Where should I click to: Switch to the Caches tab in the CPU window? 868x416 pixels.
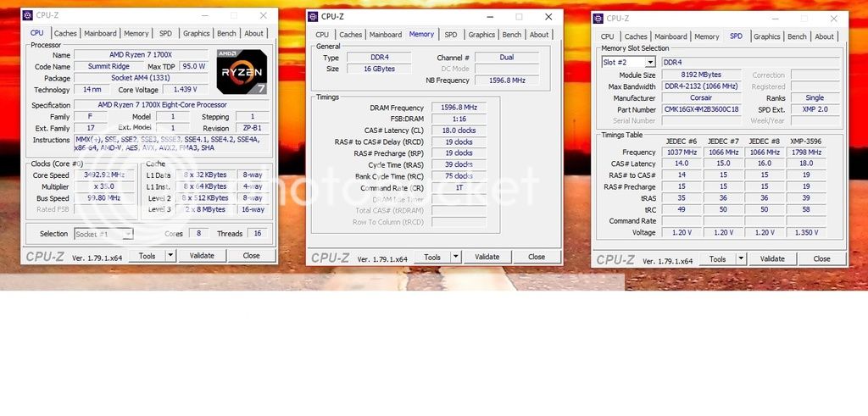[x=65, y=34]
